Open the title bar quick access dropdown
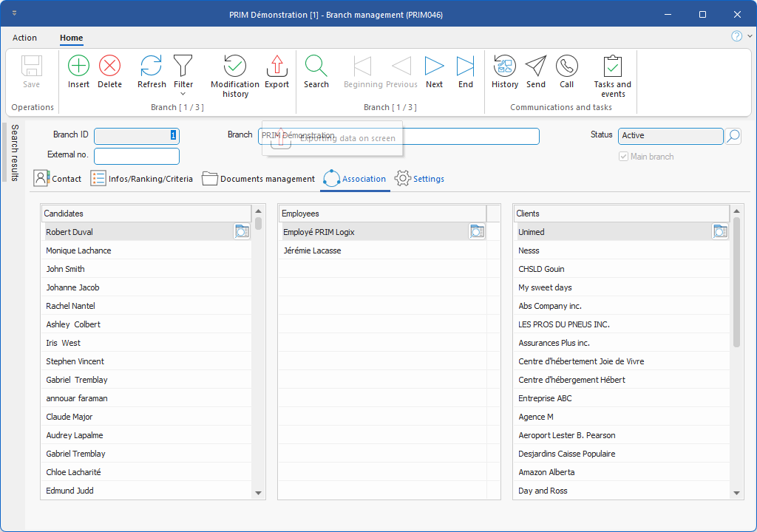 click(16, 14)
